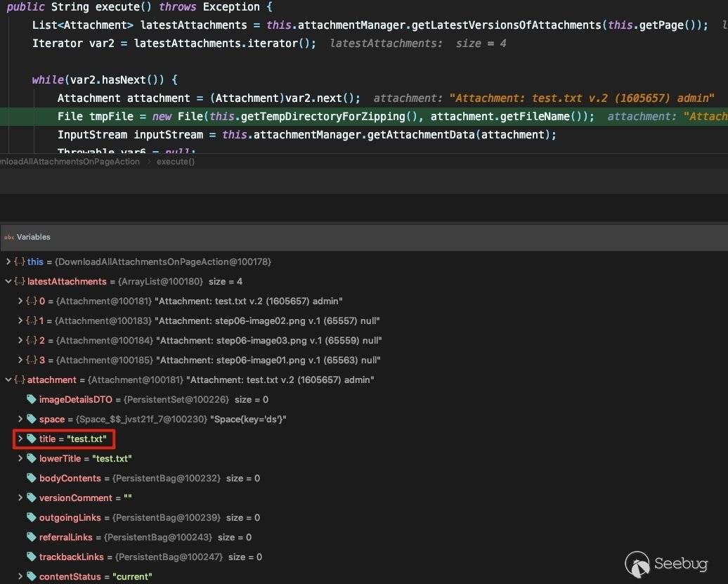The height and width of the screenshot is (584, 728).
Task: Click the Variables panel icon in header
Action: click(8, 238)
